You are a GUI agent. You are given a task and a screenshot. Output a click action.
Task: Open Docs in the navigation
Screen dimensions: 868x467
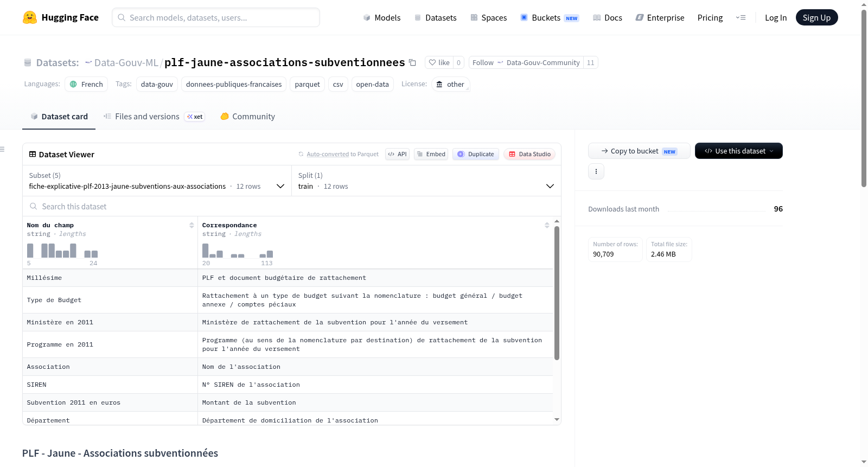coord(608,17)
